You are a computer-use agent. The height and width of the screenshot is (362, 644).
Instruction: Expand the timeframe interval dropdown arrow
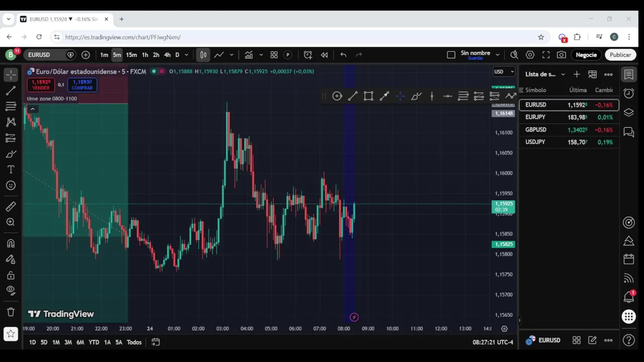pyautogui.click(x=186, y=55)
